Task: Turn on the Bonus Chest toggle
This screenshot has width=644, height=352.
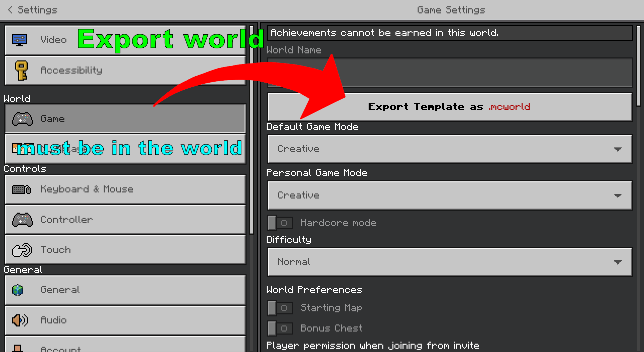Action: [280, 328]
